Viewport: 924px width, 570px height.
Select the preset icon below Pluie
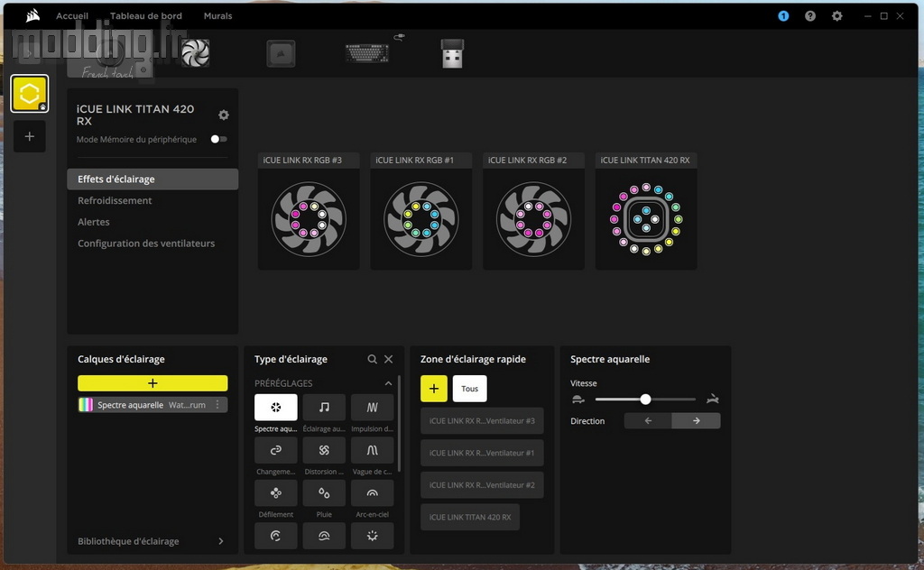(x=324, y=536)
